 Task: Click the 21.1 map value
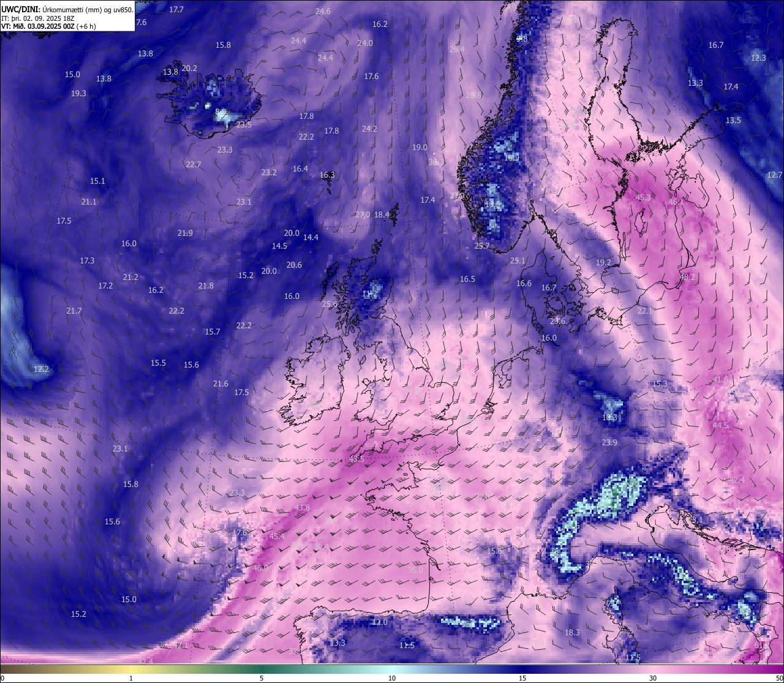click(89, 202)
